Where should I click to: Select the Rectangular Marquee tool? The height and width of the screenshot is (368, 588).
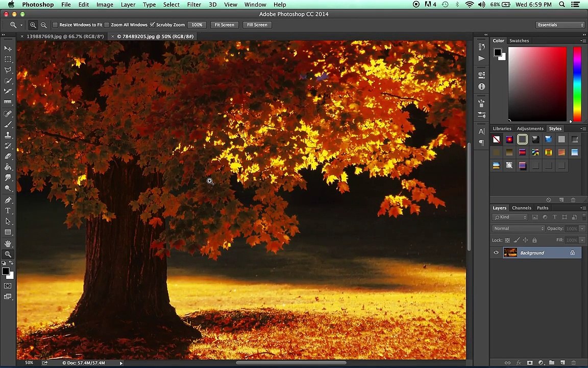8,59
